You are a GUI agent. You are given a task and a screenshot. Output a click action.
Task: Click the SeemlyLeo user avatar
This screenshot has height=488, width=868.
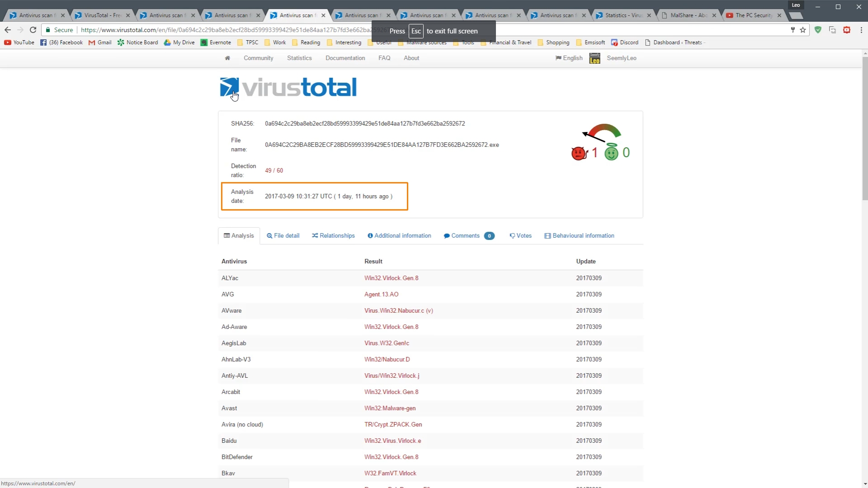(x=594, y=58)
